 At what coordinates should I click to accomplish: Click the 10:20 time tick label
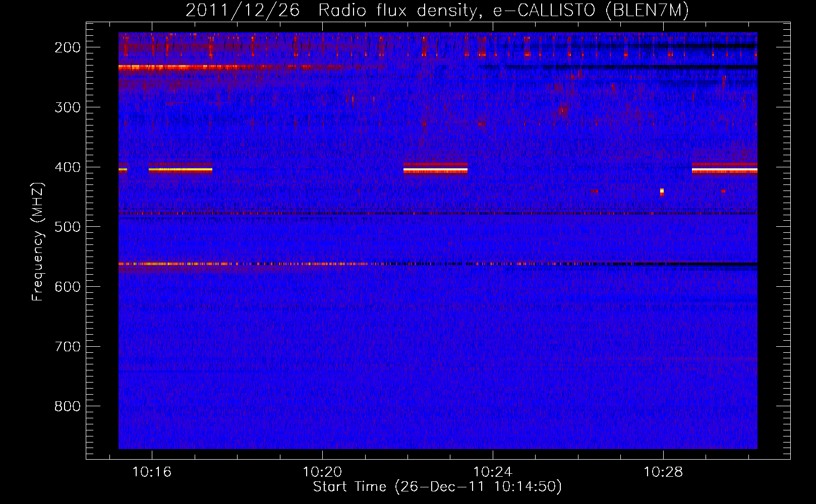pyautogui.click(x=322, y=472)
